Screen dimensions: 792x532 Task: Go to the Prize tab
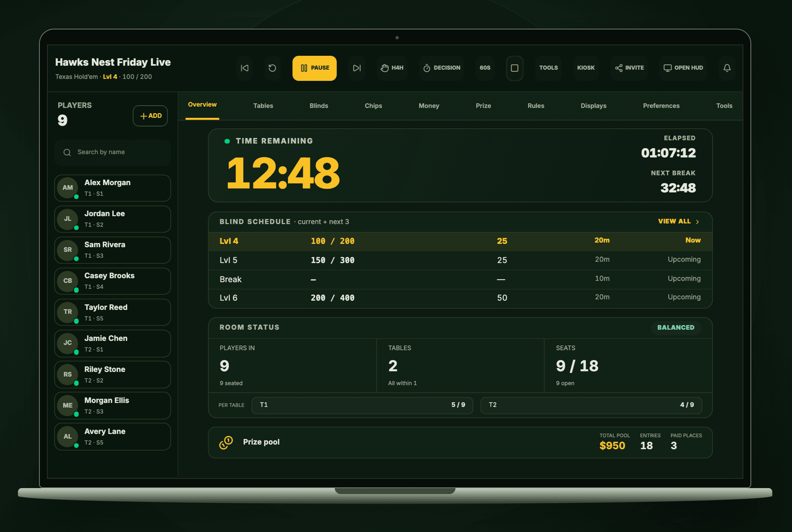pyautogui.click(x=483, y=106)
